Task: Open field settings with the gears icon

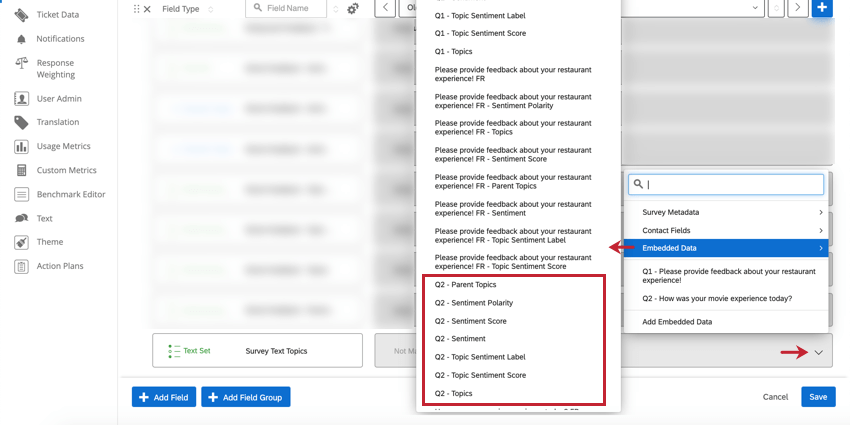Action: point(353,9)
